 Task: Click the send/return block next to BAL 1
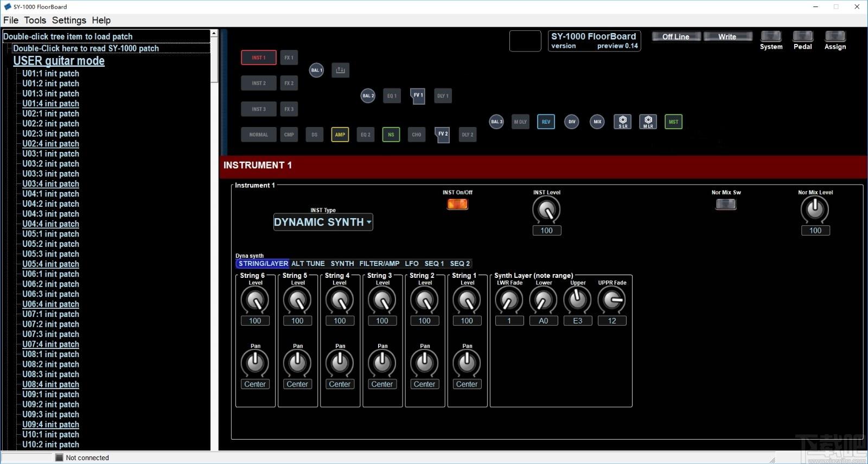click(341, 70)
